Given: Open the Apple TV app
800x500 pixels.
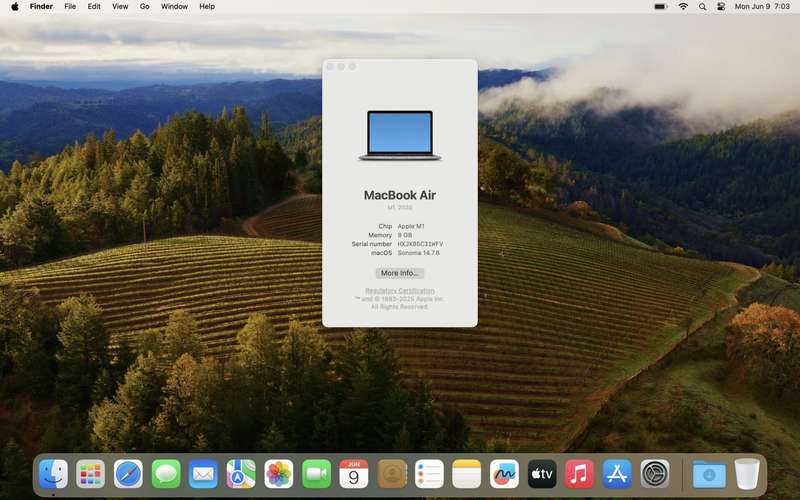Looking at the screenshot, I should [542, 474].
